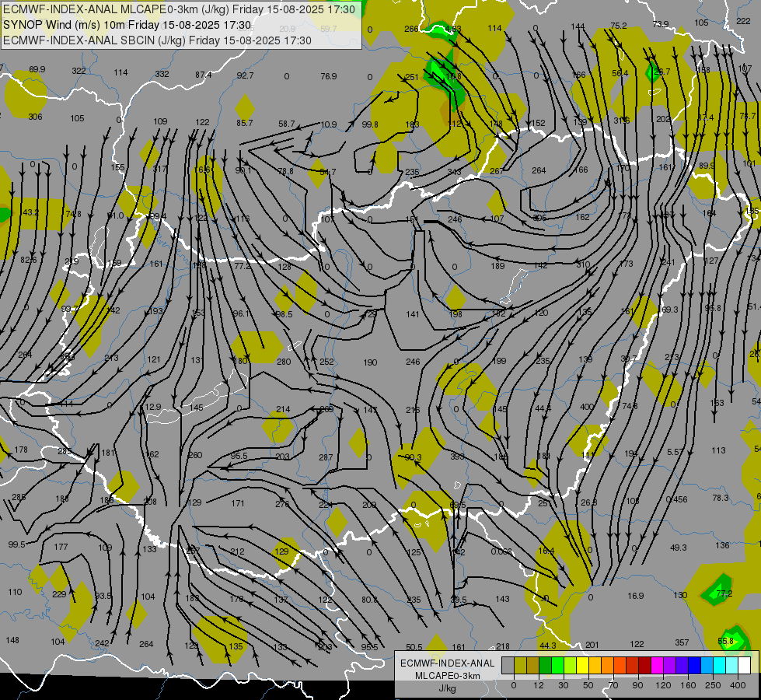Select the map value 222

[744, 20]
